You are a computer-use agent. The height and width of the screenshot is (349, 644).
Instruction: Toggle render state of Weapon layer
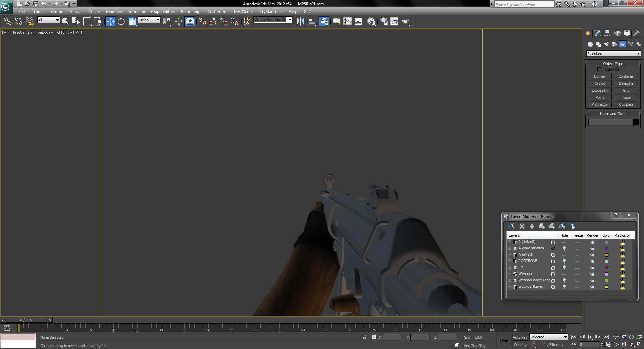(592, 274)
